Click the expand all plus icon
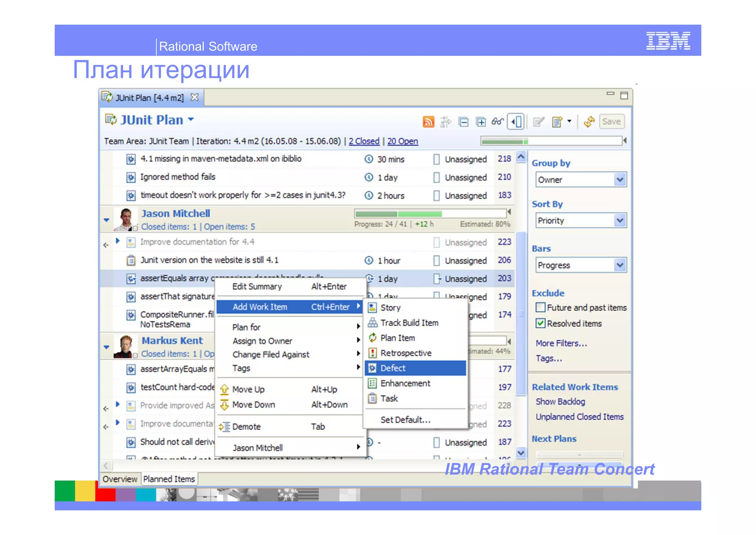 point(481,122)
